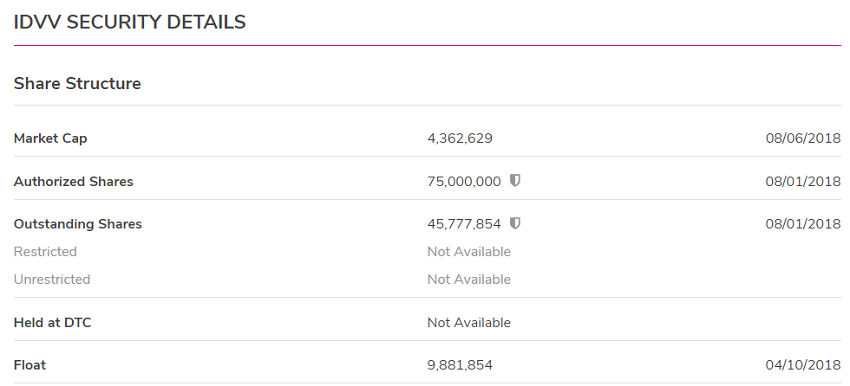This screenshot has width=850, height=386.
Task: Select the Market Cap label
Action: pyautogui.click(x=50, y=138)
